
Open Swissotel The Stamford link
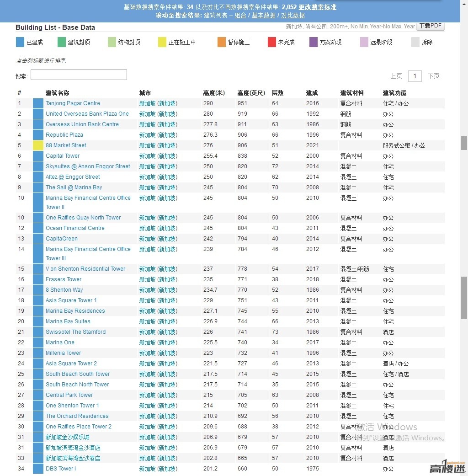coord(75,332)
